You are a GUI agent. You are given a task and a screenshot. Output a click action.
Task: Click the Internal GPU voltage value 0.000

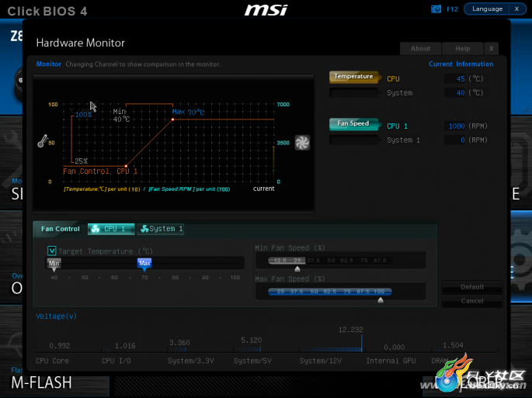click(394, 348)
